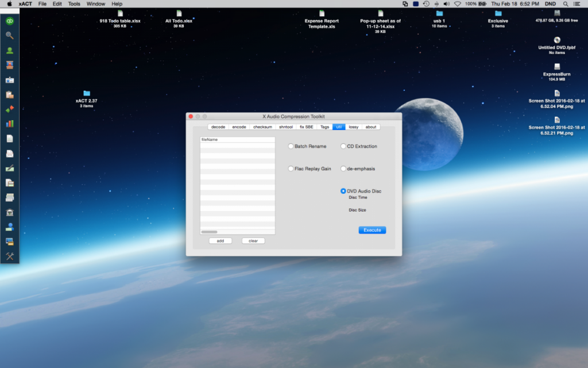
Task: Click the Spotlight search icon in menu bar
Action: point(566,4)
